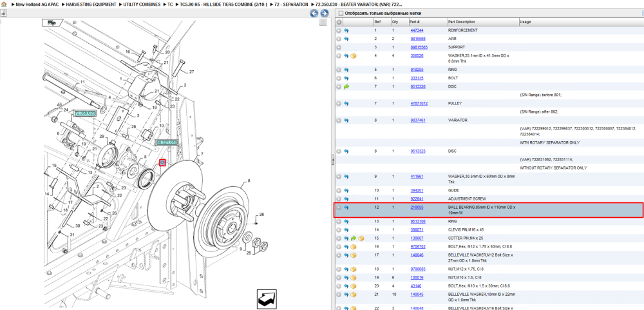644x310 pixels.
Task: Toggle the gray circle selector on BALL BEARING row
Action: pyautogui.click(x=339, y=208)
